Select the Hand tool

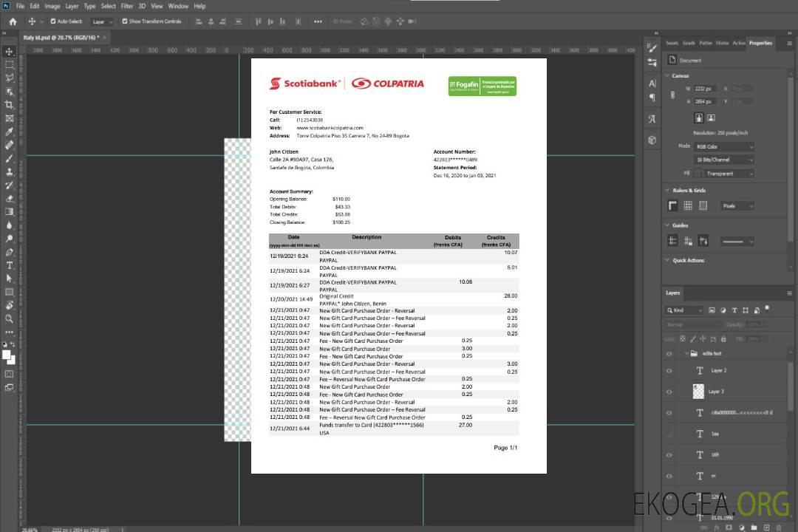9,305
